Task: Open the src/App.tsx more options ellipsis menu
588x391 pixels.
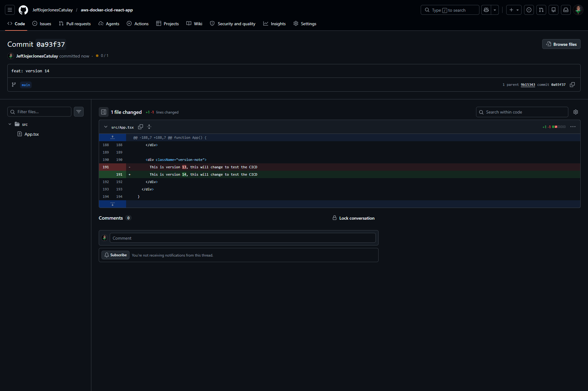Action: pyautogui.click(x=573, y=127)
